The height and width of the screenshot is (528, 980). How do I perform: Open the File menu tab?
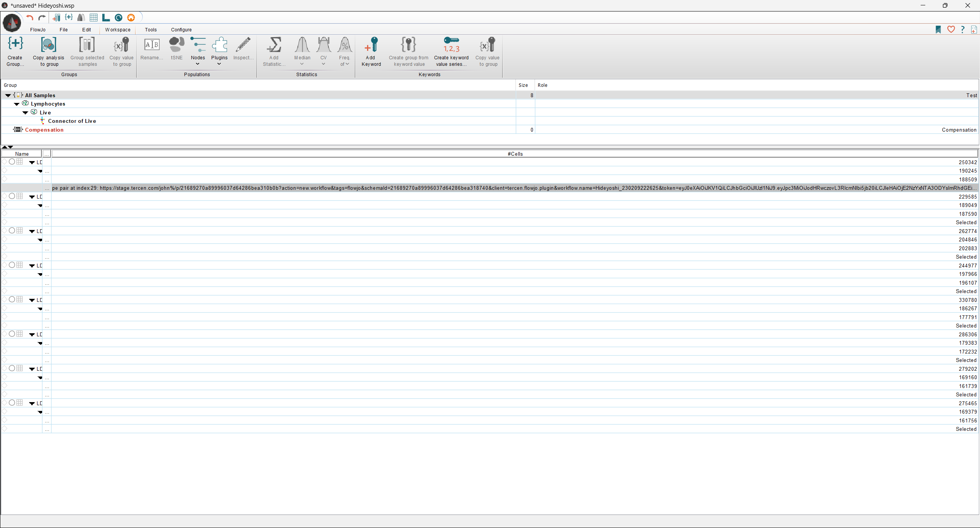tap(64, 30)
